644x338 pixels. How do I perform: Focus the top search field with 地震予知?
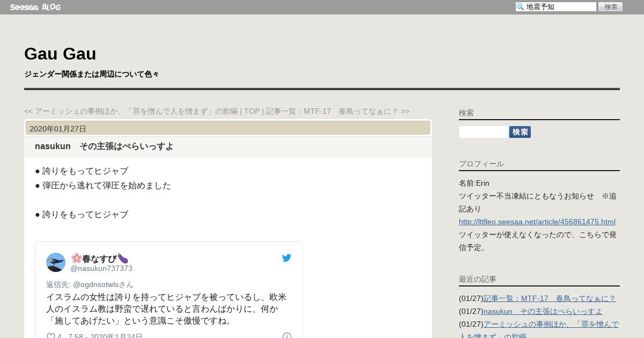click(x=556, y=7)
